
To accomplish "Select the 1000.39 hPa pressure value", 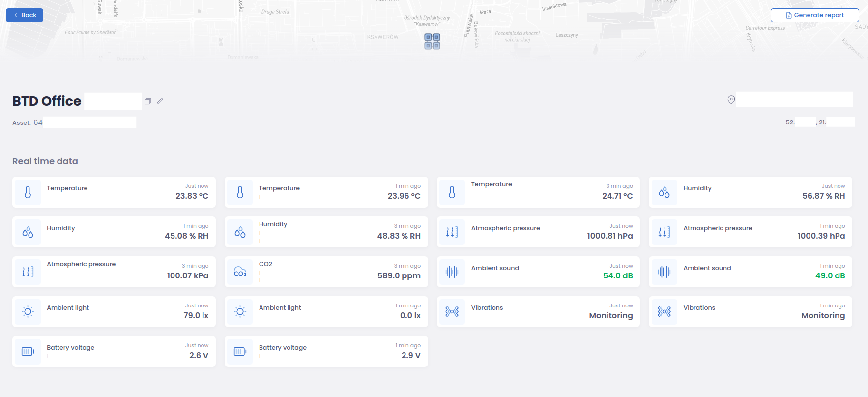I will [821, 236].
